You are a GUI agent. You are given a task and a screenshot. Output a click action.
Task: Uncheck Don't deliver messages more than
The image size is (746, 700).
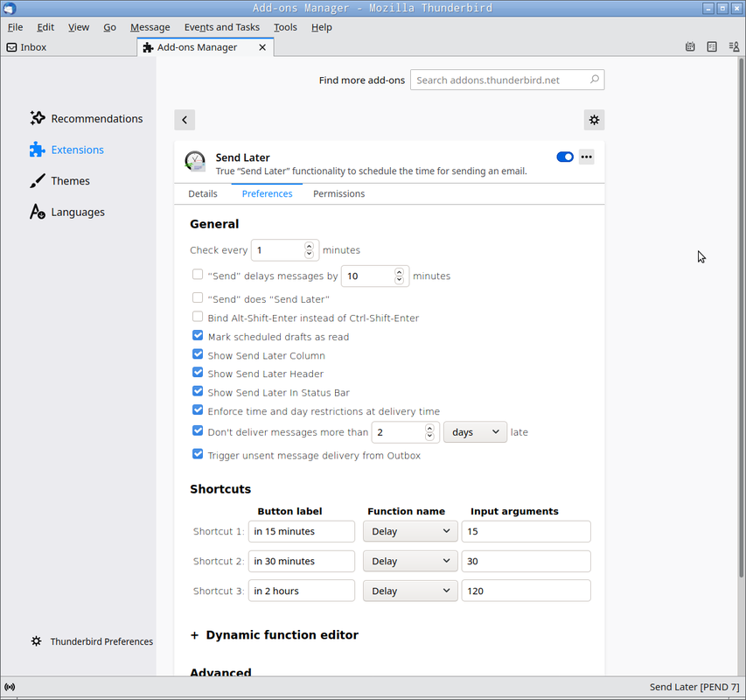coord(198,430)
